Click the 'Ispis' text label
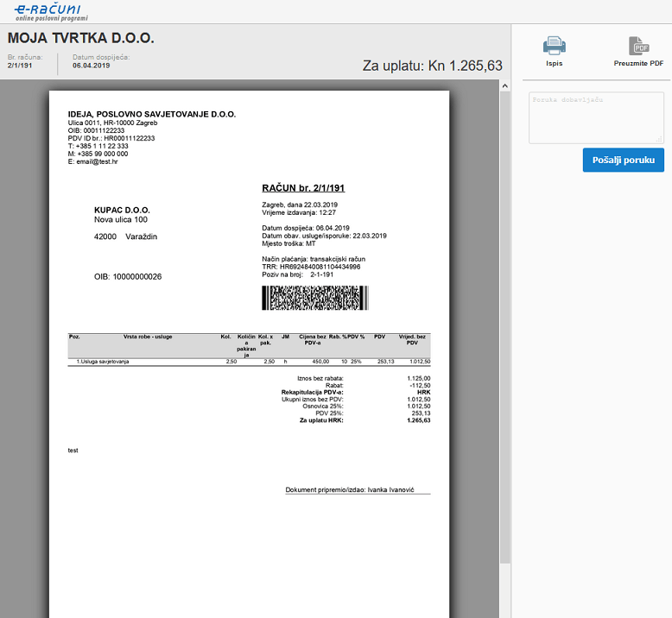This screenshot has height=618, width=672. pos(554,64)
